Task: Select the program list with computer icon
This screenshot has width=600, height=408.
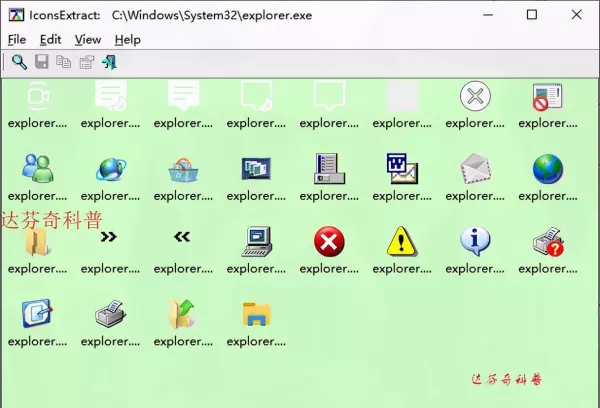Action: coord(329,168)
